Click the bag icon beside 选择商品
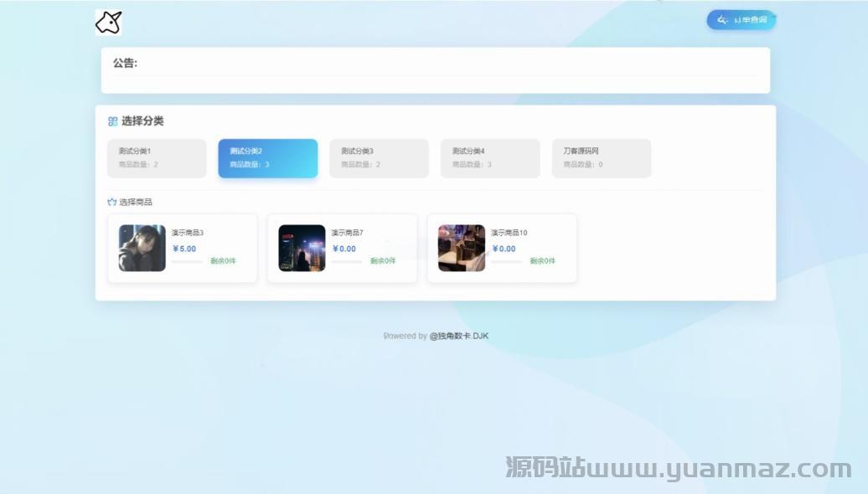 112,202
